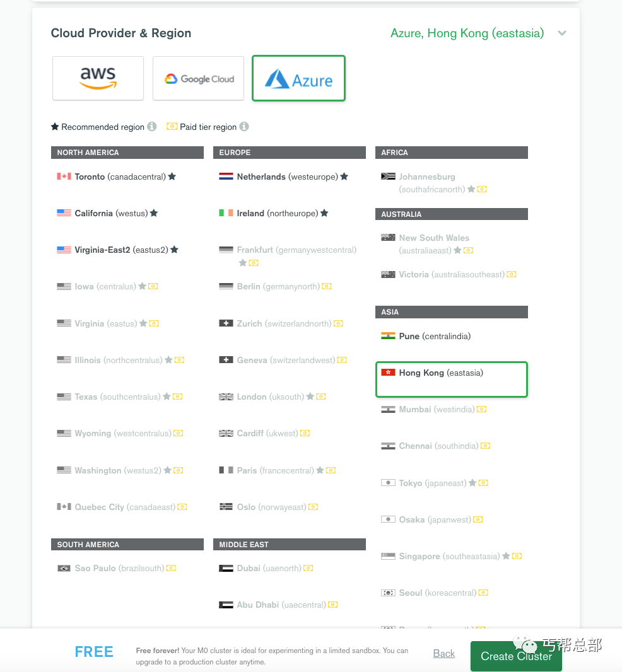Screen dimensions: 622x672
Task: Click the Pune India flag icon
Action: (x=388, y=336)
